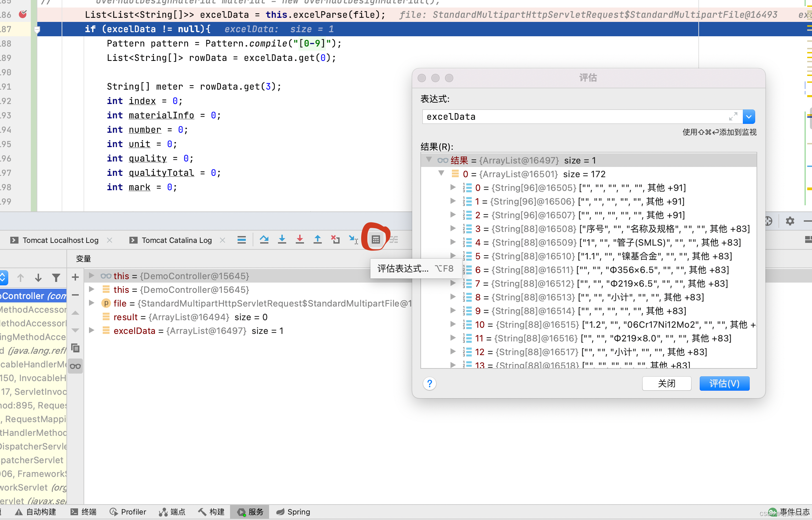
Task: Click the index variable on line 92
Action: tap(142, 101)
